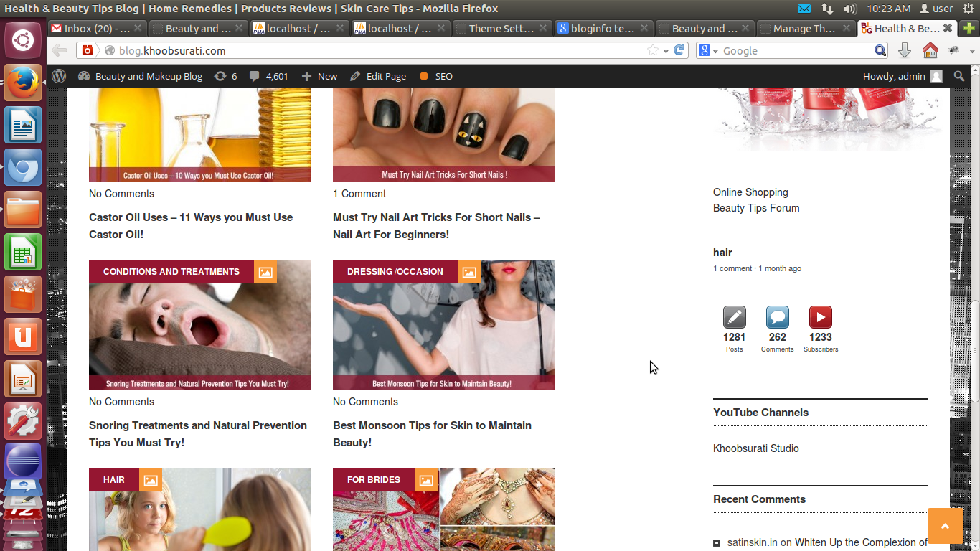Image resolution: width=980 pixels, height=551 pixels.
Task: Click the satinskin.in commenter link
Action: coord(752,542)
